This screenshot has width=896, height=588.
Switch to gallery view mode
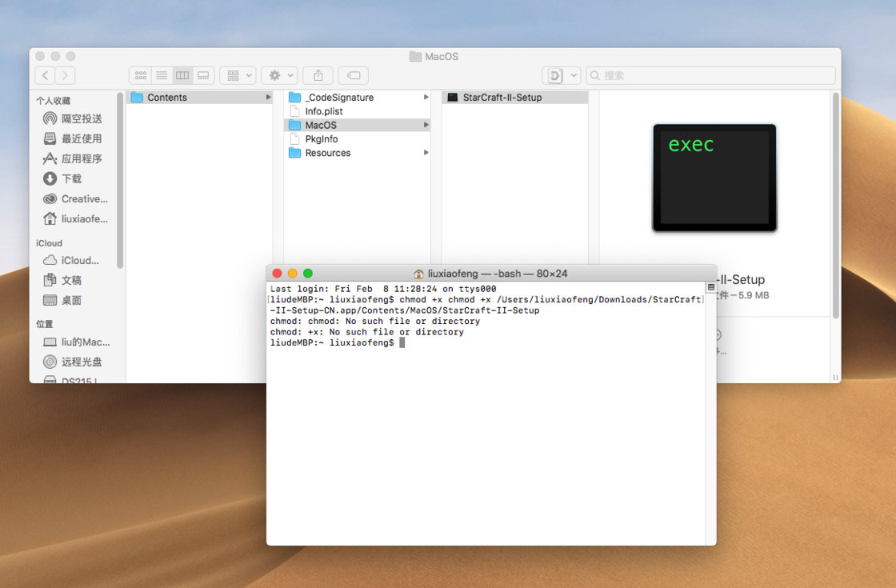tap(203, 75)
